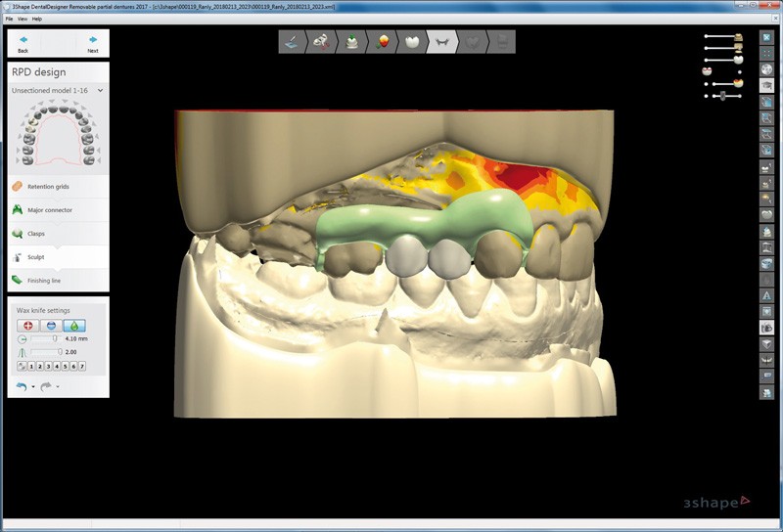The width and height of the screenshot is (783, 532).
Task: Click the four-dots fit view icon
Action: click(x=766, y=53)
